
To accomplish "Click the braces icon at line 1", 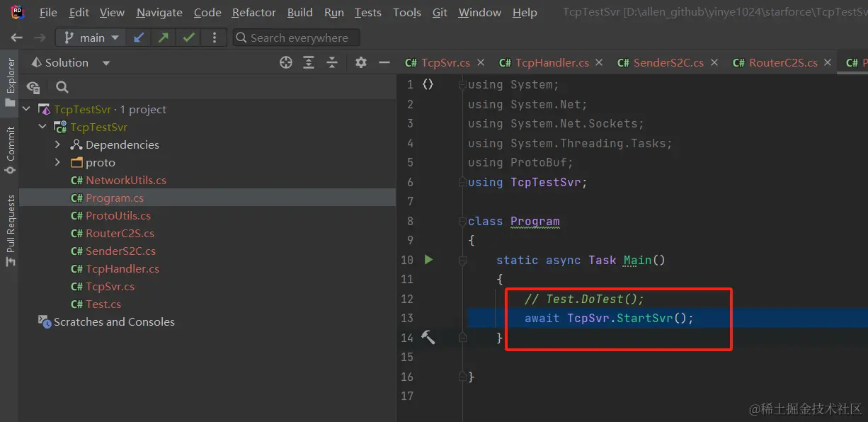I will (428, 84).
